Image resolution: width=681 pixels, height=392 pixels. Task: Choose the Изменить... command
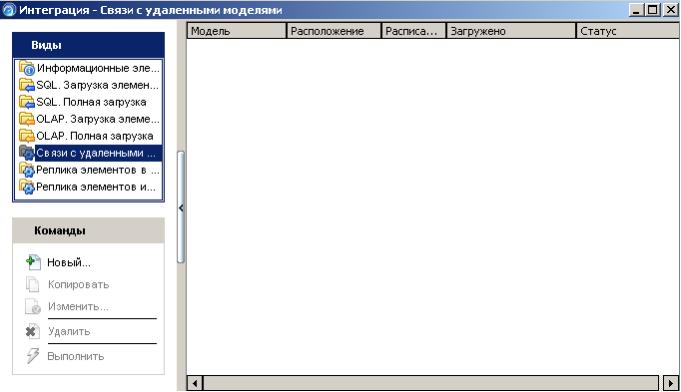(x=78, y=306)
